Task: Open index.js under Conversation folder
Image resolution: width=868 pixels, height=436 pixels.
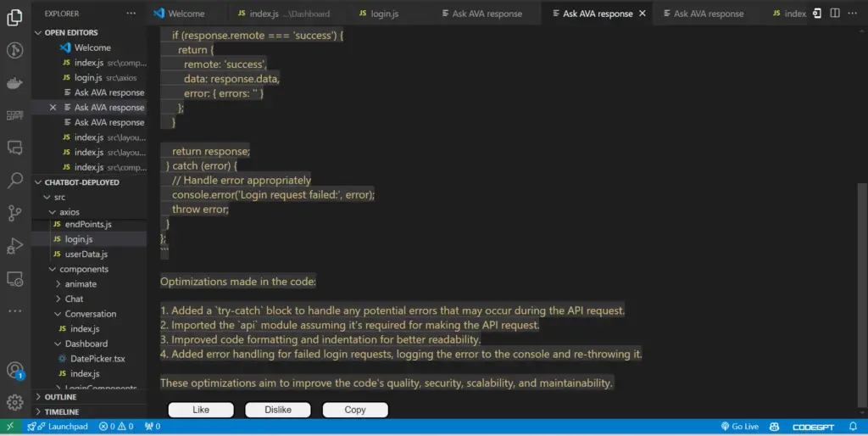Action: pyautogui.click(x=89, y=329)
